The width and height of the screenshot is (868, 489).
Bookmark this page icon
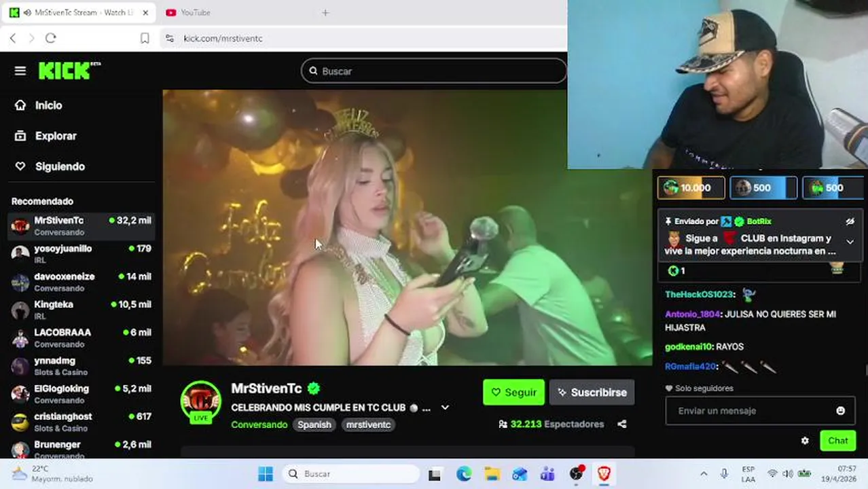145,39
